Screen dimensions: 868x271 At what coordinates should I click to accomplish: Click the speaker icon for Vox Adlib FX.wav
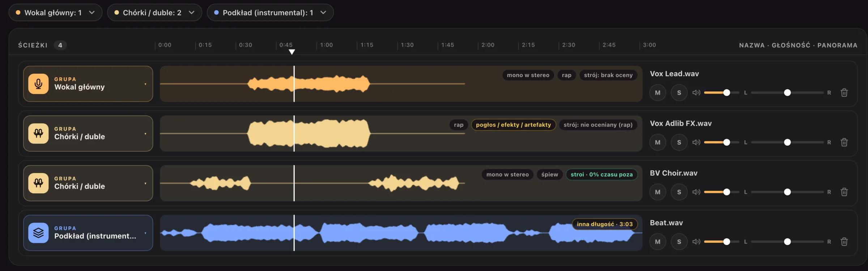coord(696,142)
